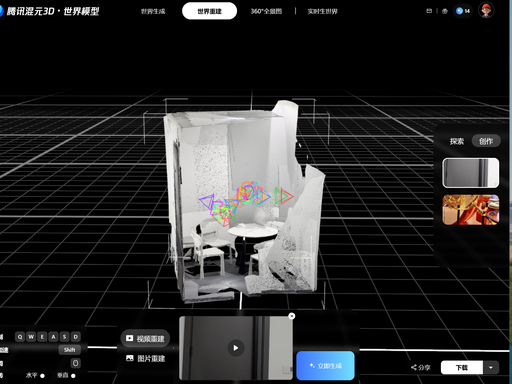Download the model with 下载
Image resolution: width=512 pixels, height=384 pixels.
tap(462, 367)
